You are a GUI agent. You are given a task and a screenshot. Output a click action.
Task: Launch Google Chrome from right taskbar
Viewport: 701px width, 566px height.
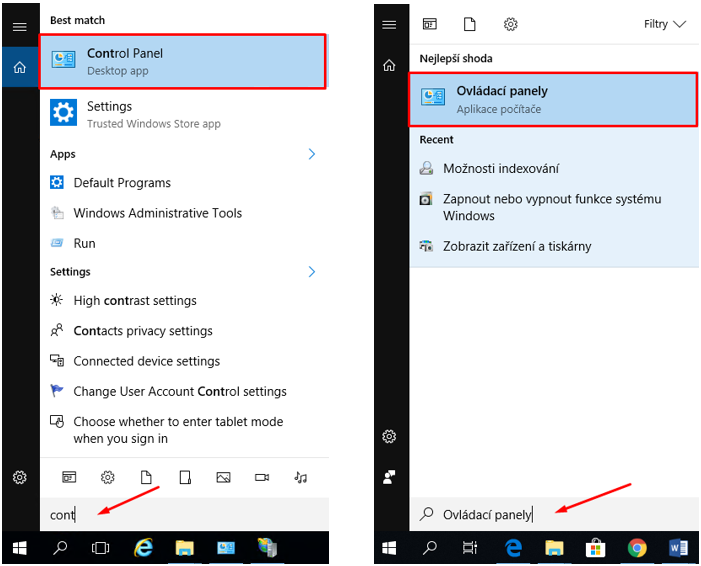(x=637, y=548)
